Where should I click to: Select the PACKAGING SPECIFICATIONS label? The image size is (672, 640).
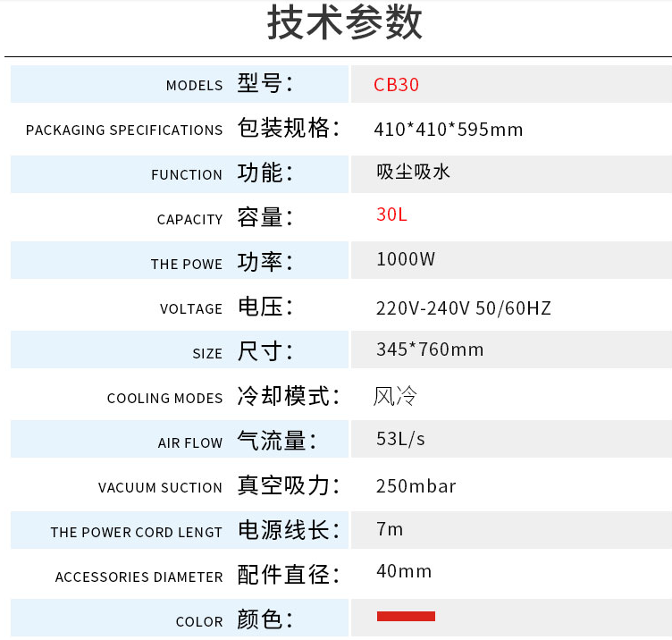124,131
